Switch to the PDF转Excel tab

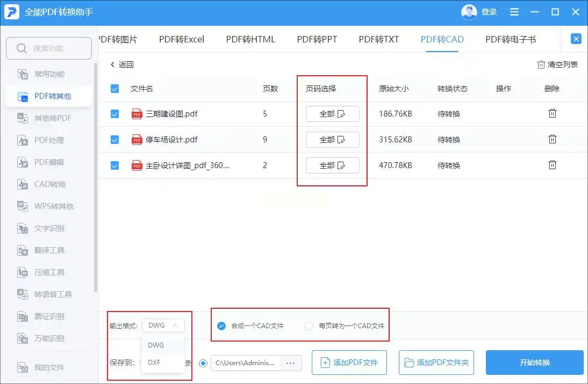[182, 39]
